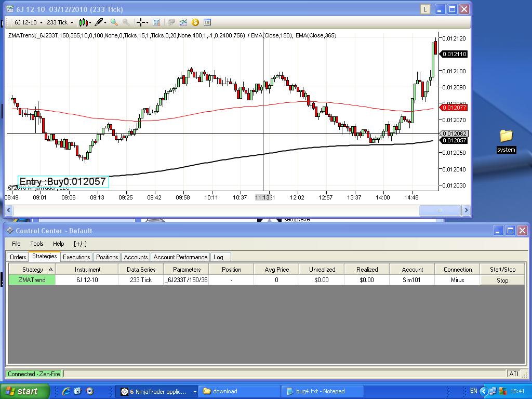Switch to bug4.txt Notepad taskbar button
The width and height of the screenshot is (532, 399).
[322, 392]
